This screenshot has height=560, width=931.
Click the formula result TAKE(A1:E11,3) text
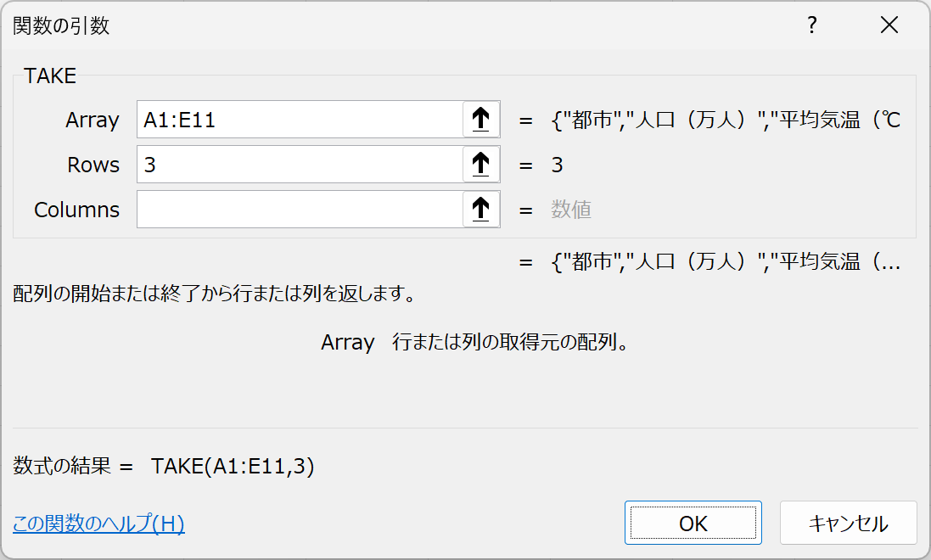pyautogui.click(x=233, y=466)
